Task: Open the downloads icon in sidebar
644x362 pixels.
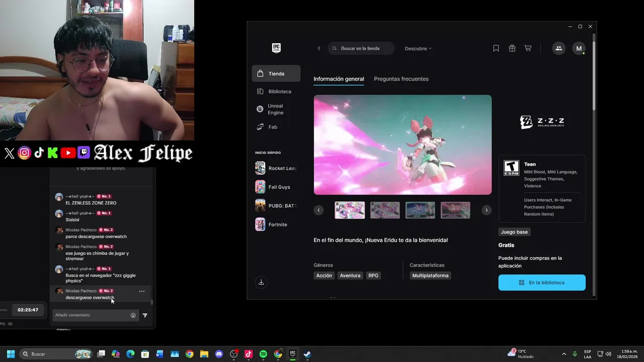Action: (261, 282)
